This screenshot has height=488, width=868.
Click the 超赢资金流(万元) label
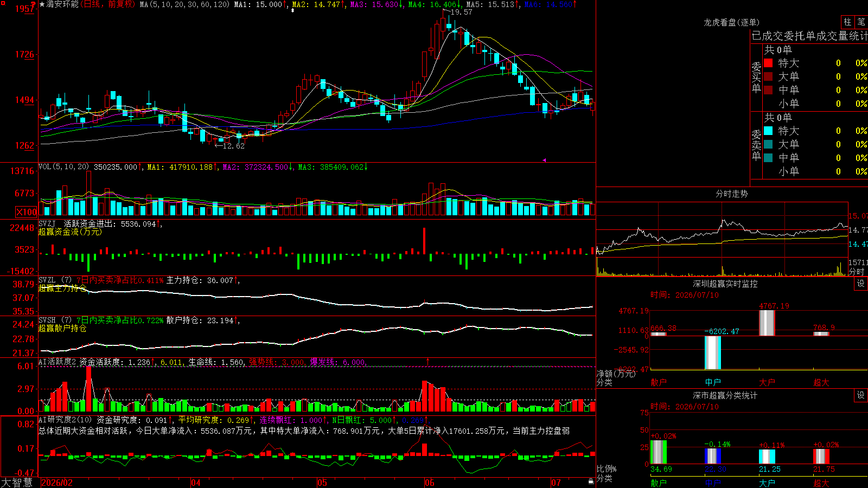[x=70, y=232]
